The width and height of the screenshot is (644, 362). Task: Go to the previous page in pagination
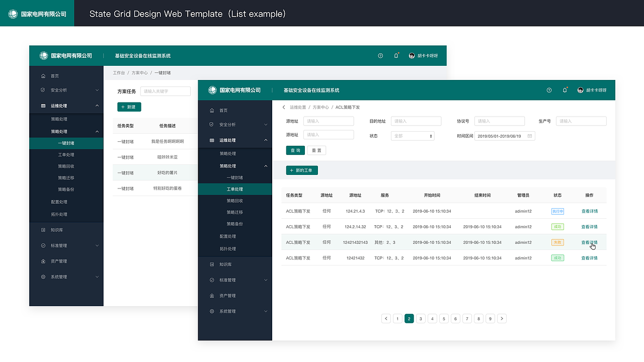pos(386,318)
